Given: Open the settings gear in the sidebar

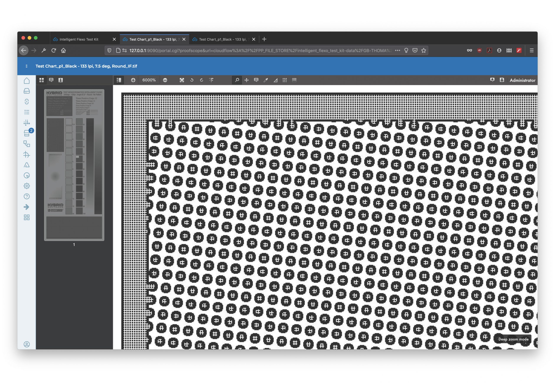Looking at the screenshot, I should (x=27, y=186).
